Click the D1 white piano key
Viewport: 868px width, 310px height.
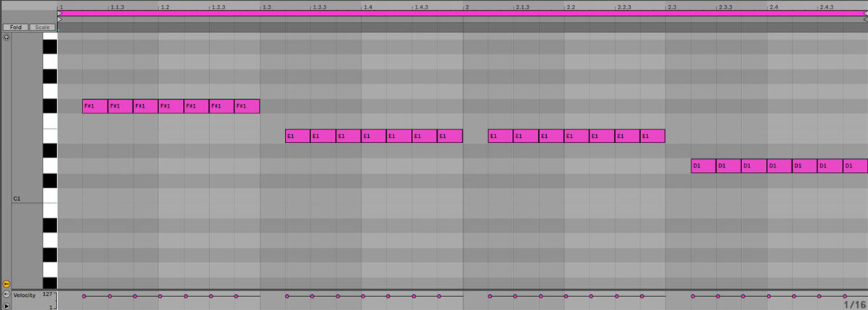point(50,166)
